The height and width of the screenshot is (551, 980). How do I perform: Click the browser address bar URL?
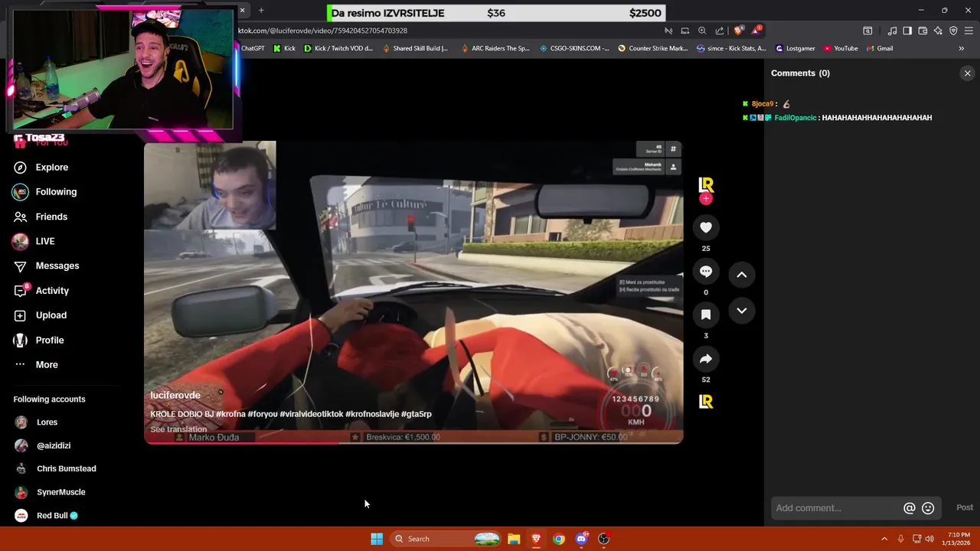point(322,31)
